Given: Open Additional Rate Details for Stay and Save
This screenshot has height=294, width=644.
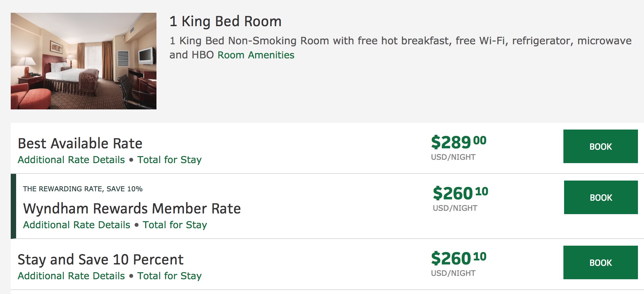Looking at the screenshot, I should [x=71, y=276].
